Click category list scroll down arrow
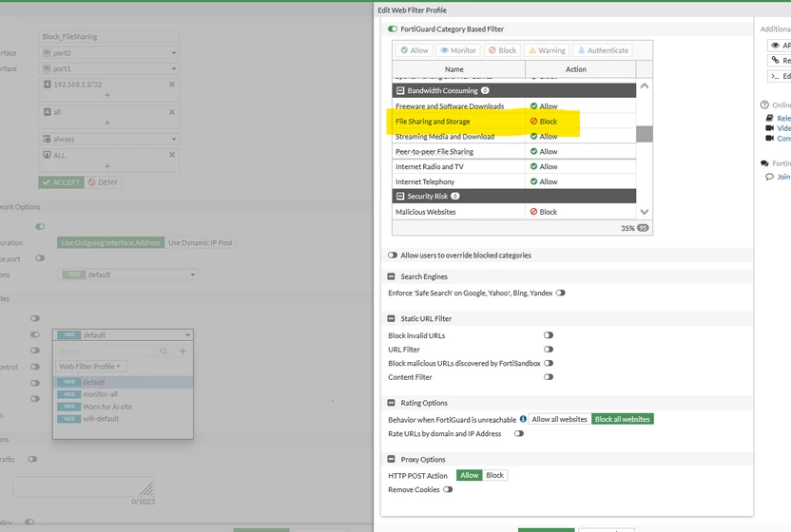The height and width of the screenshot is (532, 791). pos(645,212)
